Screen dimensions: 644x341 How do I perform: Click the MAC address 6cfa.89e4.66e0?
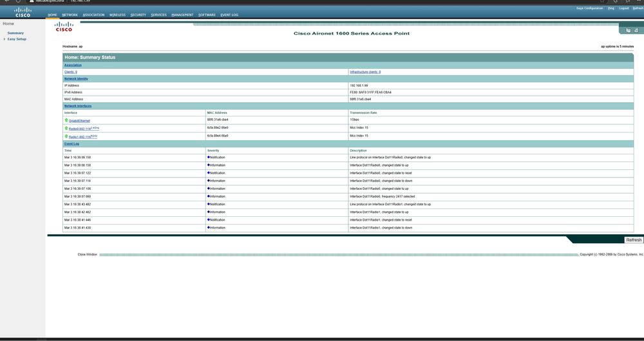(x=218, y=135)
